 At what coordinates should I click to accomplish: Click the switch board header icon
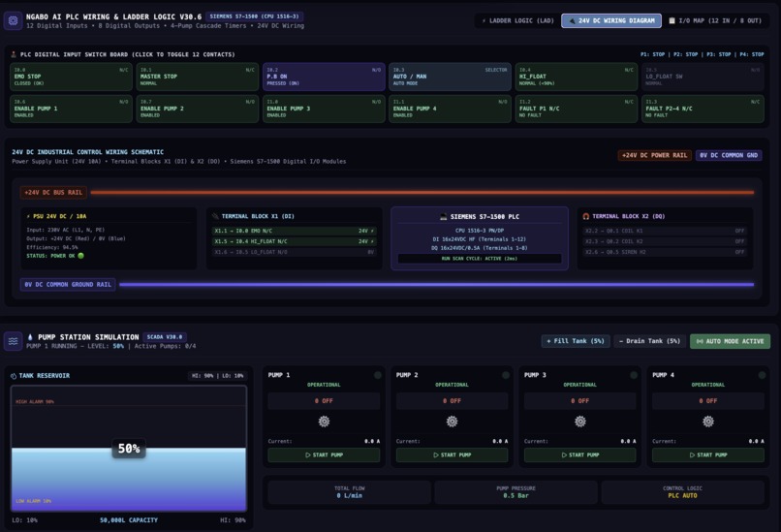14,54
